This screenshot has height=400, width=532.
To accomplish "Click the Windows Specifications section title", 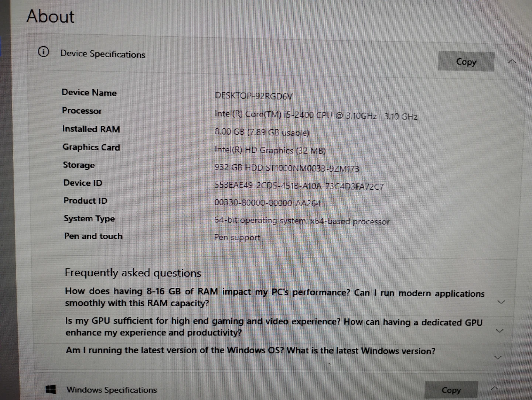I will coord(112,390).
